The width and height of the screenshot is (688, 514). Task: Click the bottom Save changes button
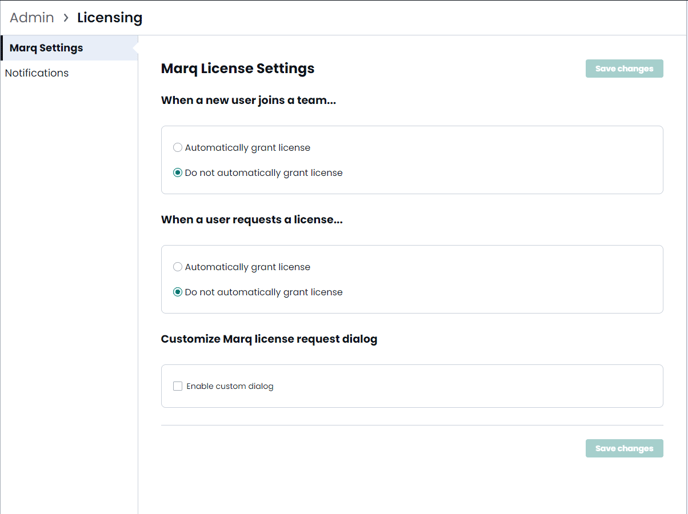[x=624, y=448]
